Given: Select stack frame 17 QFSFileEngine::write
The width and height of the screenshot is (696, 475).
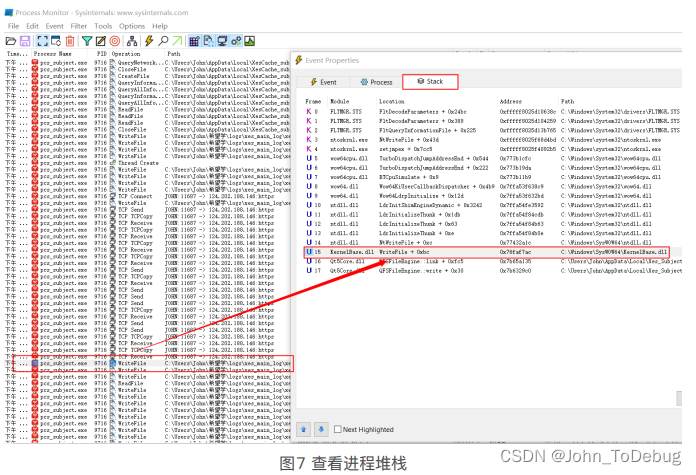Looking at the screenshot, I should coord(493,270).
